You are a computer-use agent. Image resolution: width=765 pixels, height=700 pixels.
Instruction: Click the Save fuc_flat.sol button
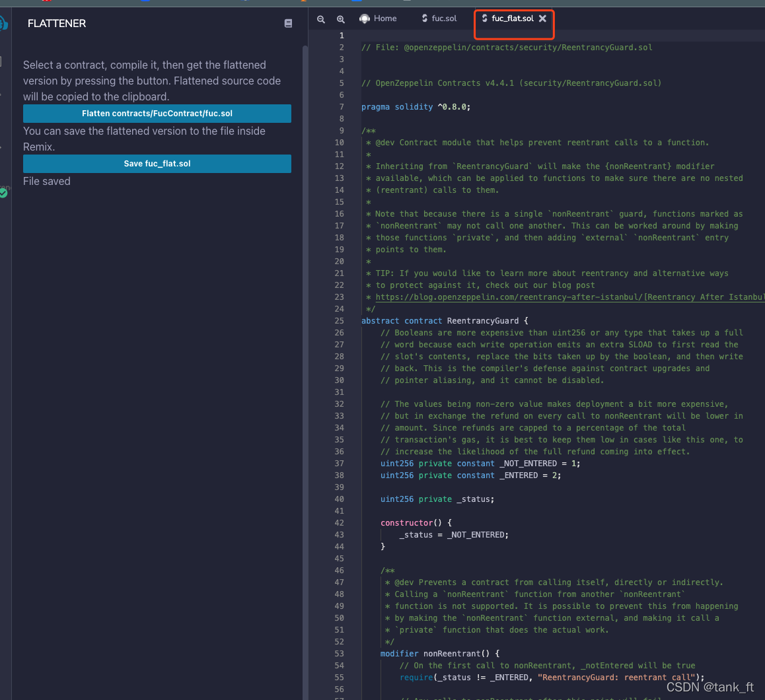(157, 164)
